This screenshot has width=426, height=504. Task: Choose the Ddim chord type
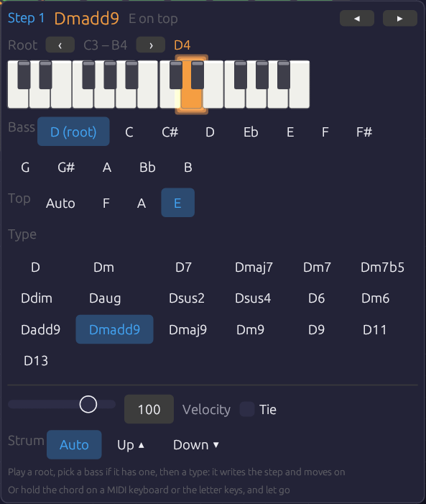pos(37,298)
